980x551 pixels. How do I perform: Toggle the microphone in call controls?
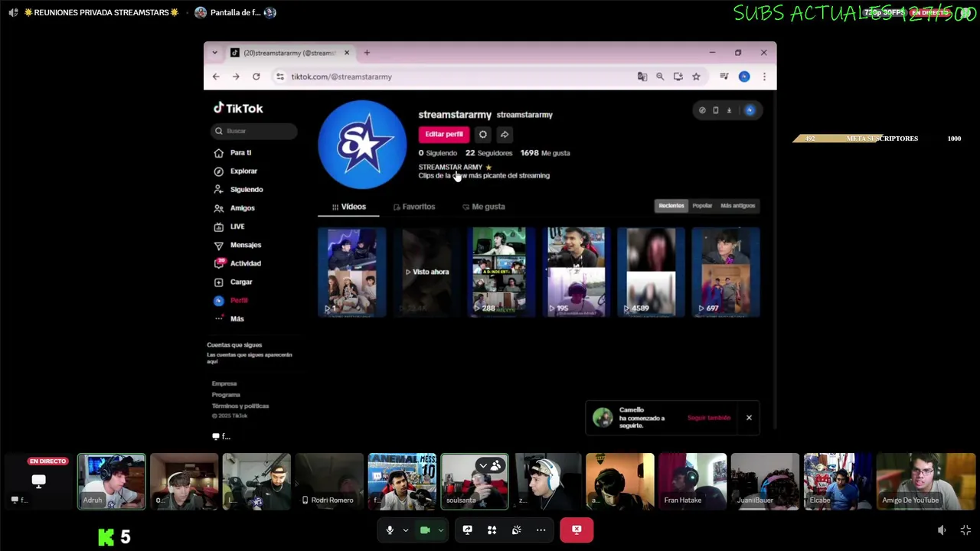(390, 530)
